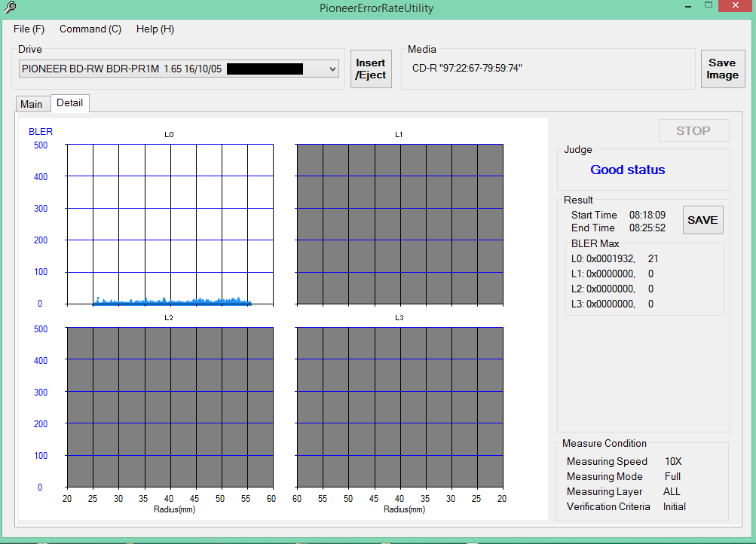Expand the Drive selection dropdown arrow
Screen dimensions: 756x544
pyautogui.click(x=332, y=69)
